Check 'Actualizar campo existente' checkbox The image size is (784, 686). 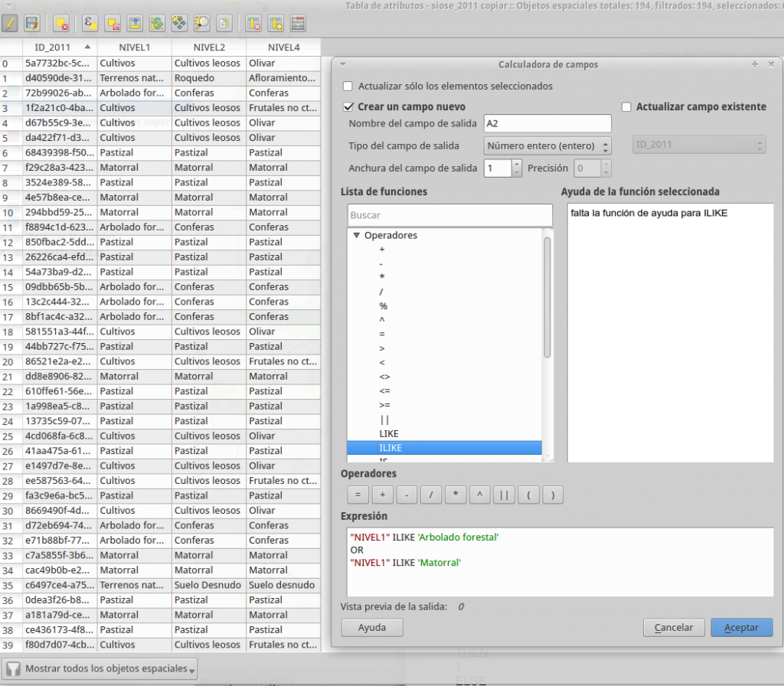pos(626,106)
